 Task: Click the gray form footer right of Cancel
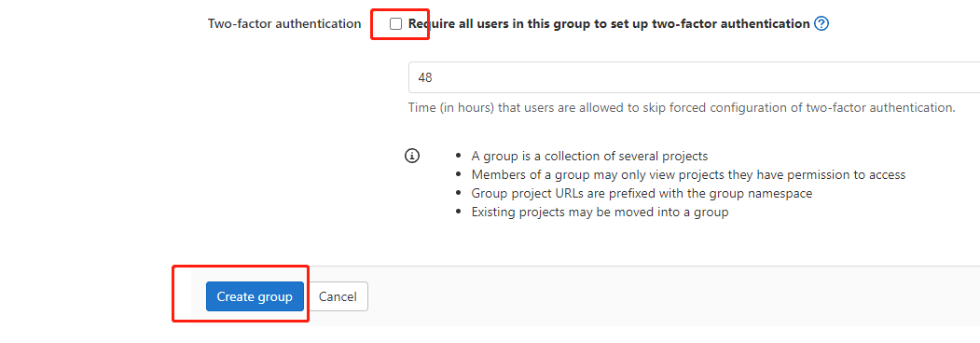(674, 296)
